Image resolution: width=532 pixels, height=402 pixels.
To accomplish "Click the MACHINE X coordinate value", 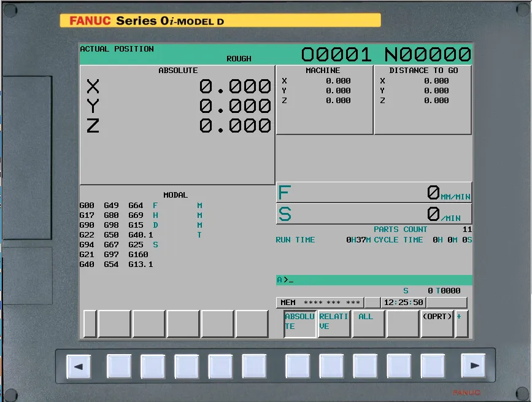I will click(338, 81).
